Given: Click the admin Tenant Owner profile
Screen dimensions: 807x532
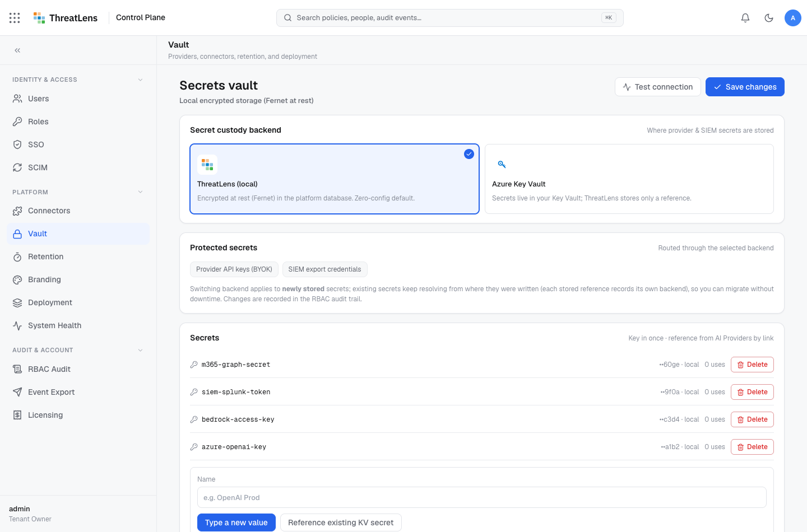Looking at the screenshot, I should coord(30,514).
